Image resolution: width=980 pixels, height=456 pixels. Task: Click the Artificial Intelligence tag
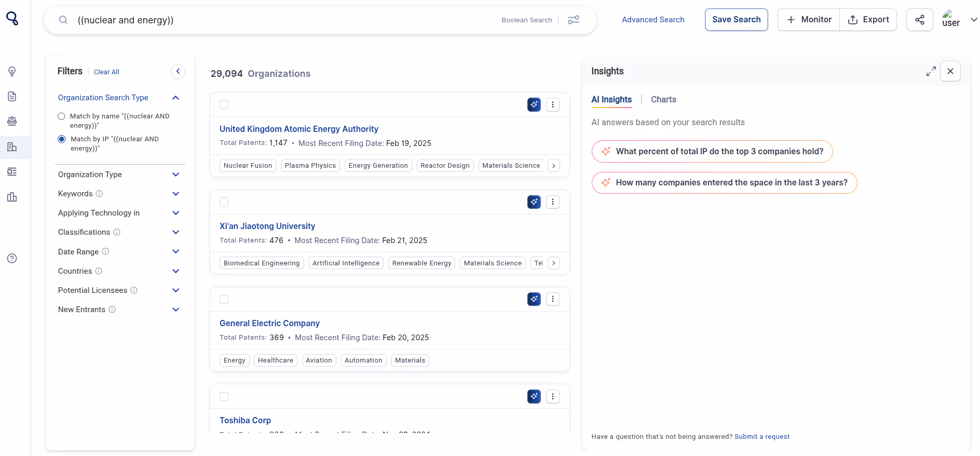point(346,263)
